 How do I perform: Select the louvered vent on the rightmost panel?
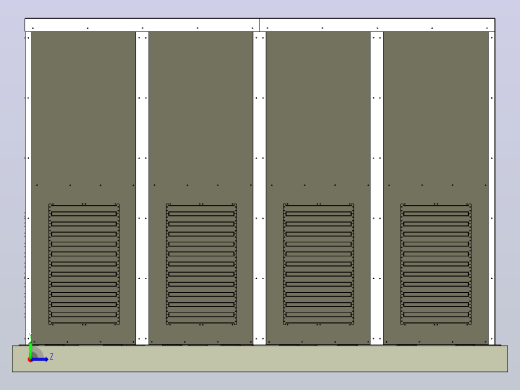coord(436,264)
